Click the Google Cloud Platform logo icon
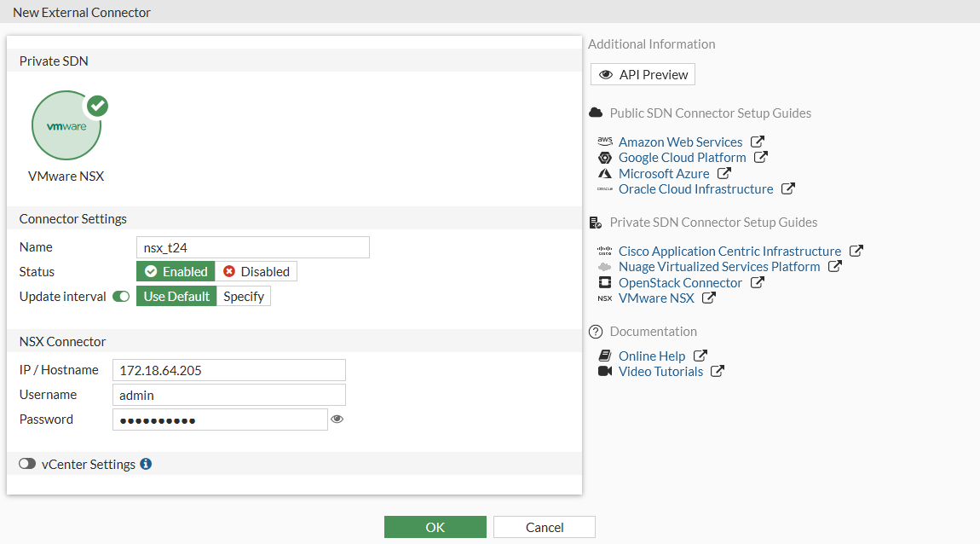980x544 pixels. tap(605, 158)
